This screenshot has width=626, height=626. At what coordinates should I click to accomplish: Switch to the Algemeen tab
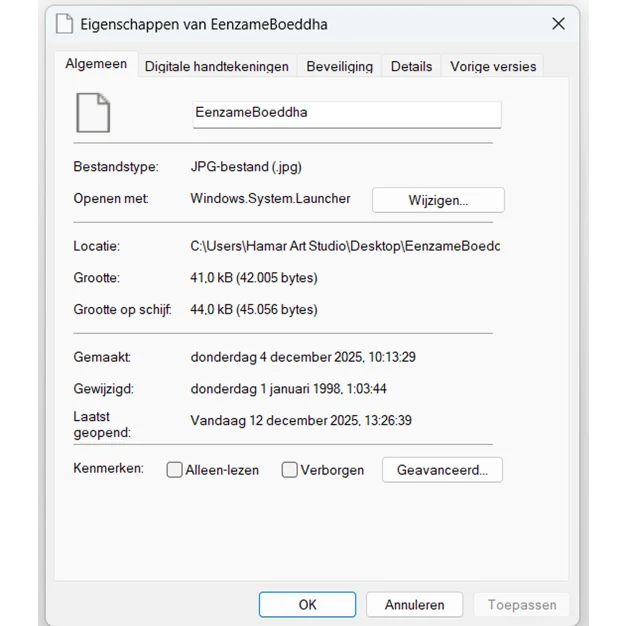96,64
